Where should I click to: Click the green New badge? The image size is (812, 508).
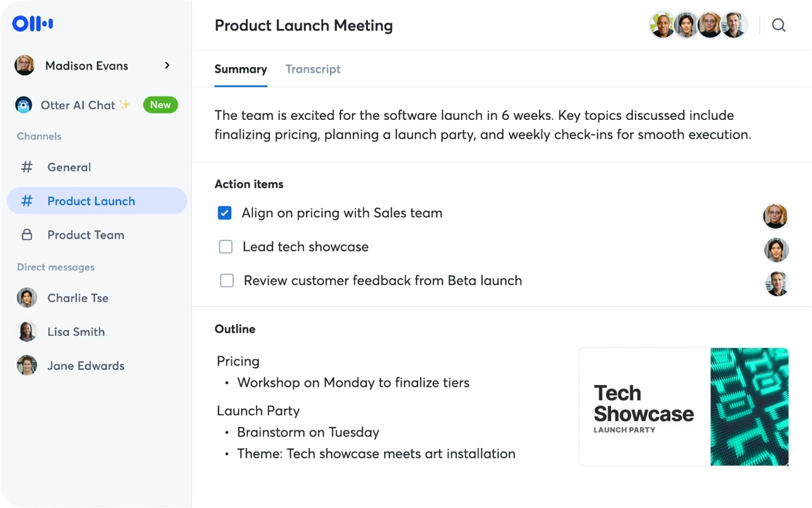pos(160,105)
